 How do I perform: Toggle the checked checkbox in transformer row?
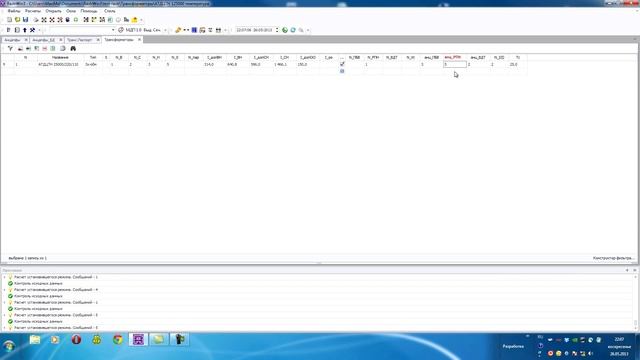coord(342,64)
